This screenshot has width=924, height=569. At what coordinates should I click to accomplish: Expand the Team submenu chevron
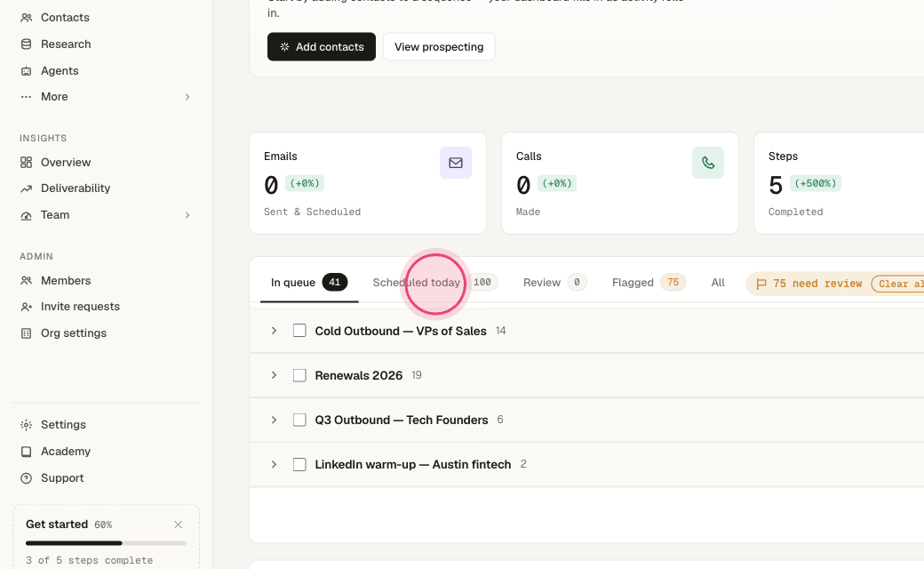pos(187,215)
